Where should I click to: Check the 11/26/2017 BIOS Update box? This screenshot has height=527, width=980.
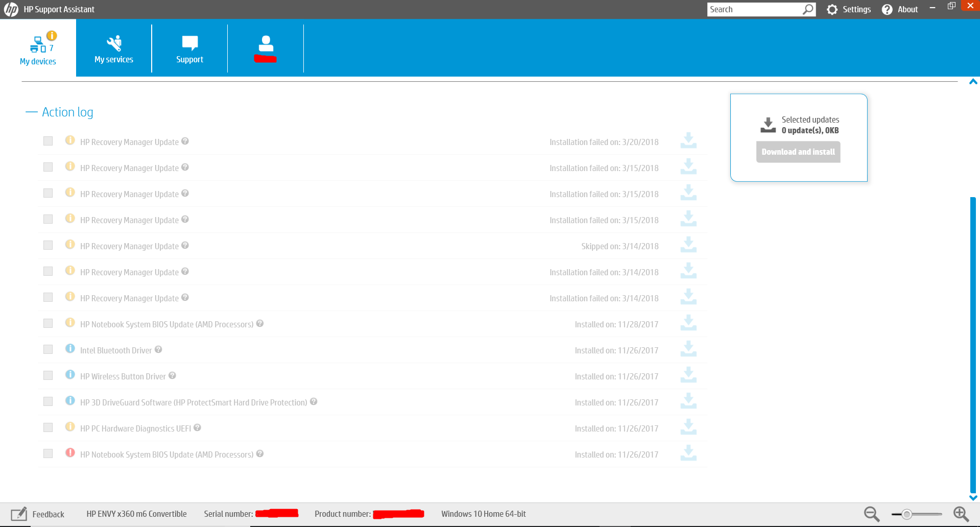48,453
